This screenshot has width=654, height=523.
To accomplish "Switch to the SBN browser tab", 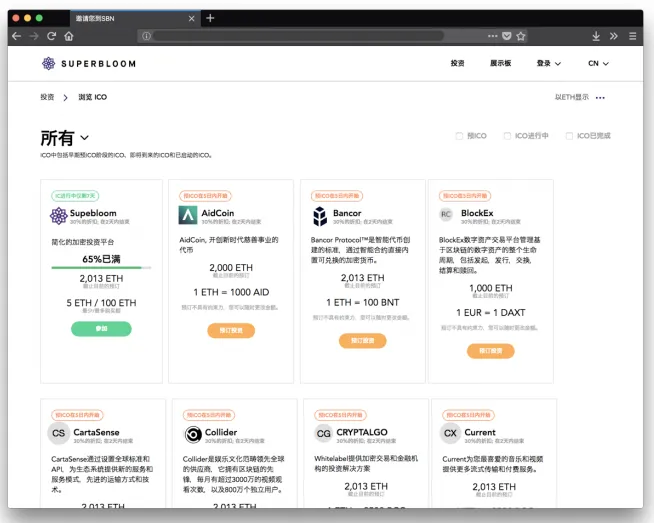I will click(x=133, y=18).
